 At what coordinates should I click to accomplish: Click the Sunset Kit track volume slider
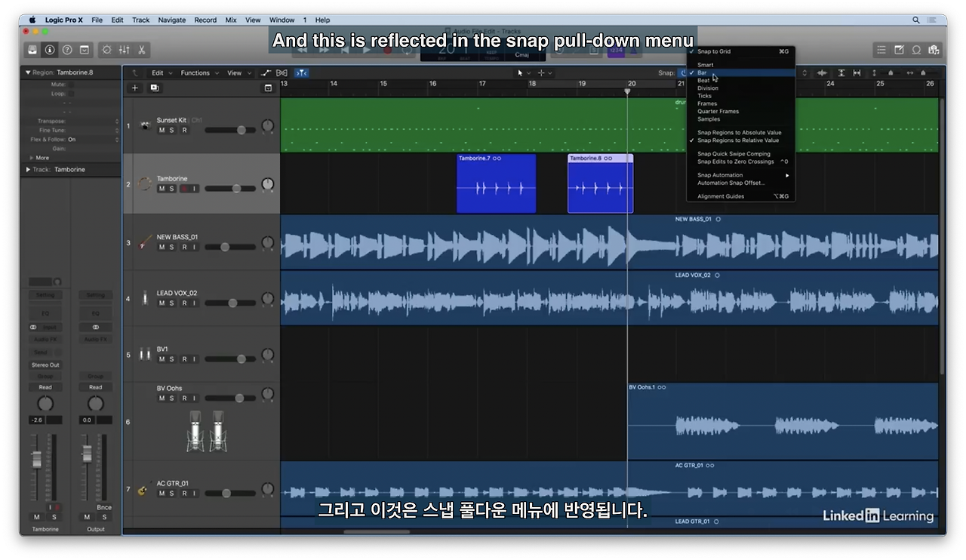coord(229,130)
